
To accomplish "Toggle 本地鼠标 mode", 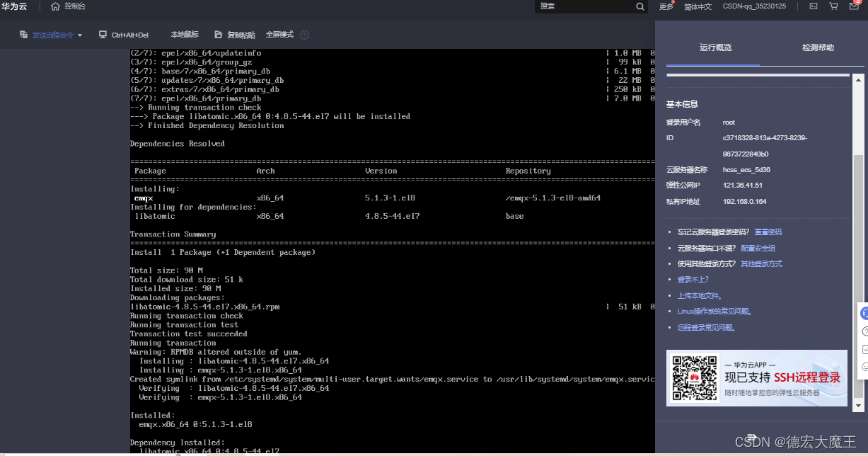I will coord(184,35).
